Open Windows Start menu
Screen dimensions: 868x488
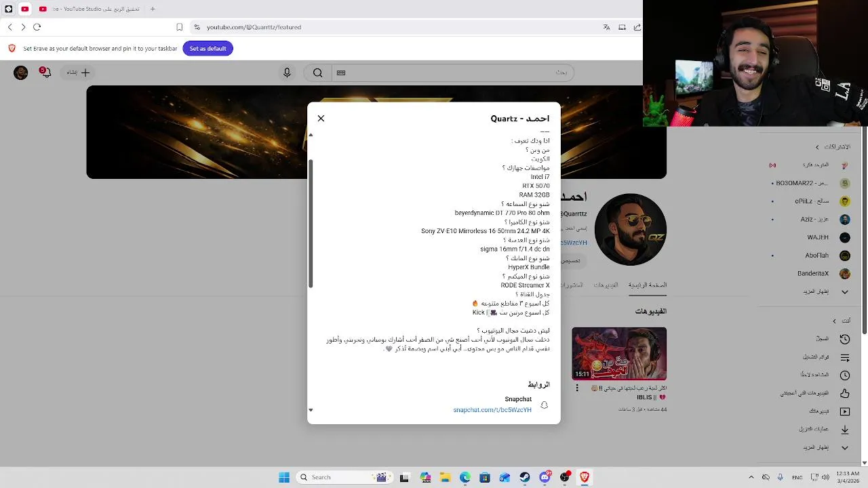tap(284, 477)
